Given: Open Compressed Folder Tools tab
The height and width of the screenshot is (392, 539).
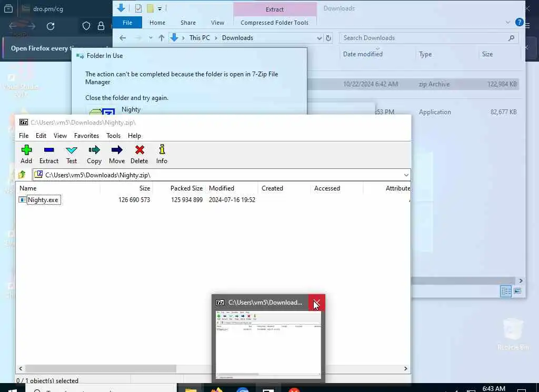Looking at the screenshot, I should click(x=275, y=23).
